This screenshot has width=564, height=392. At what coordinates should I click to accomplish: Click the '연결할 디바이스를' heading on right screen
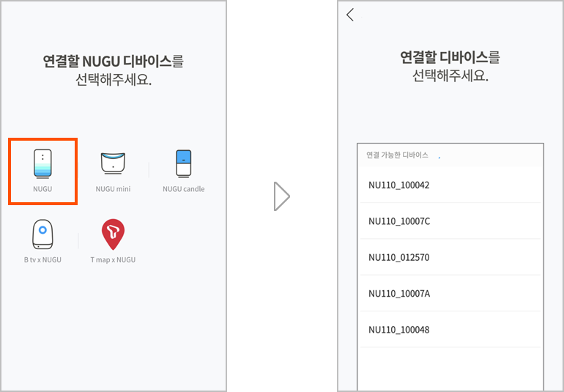point(450,57)
